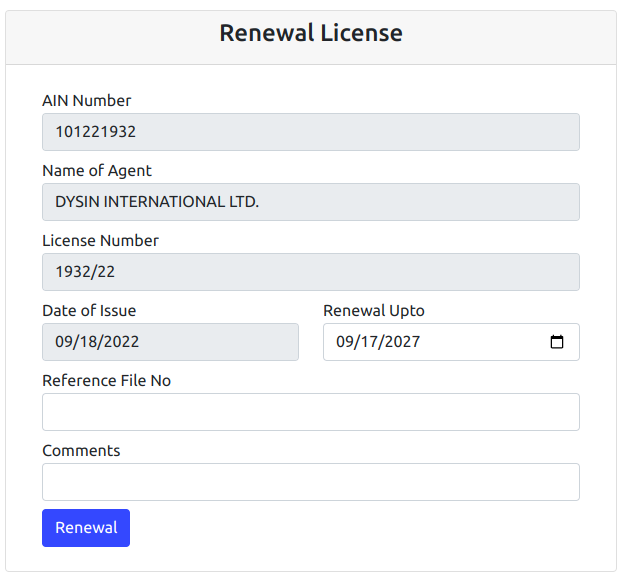627x577 pixels.
Task: Click the Renewal License heading
Action: click(x=311, y=33)
